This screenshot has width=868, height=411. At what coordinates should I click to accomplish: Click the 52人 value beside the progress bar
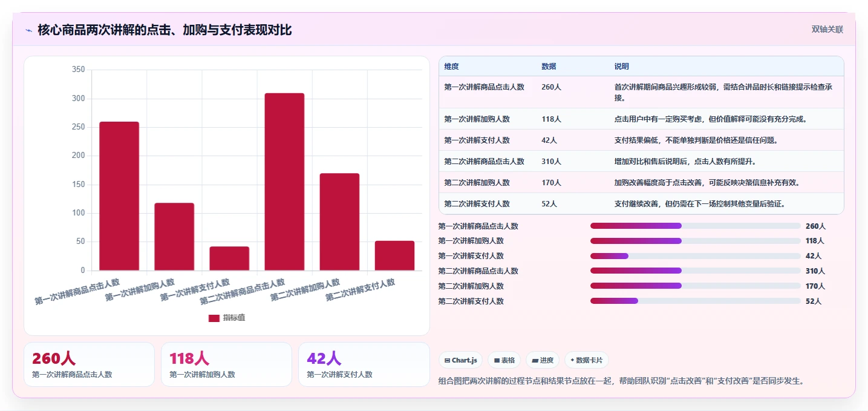tap(814, 301)
